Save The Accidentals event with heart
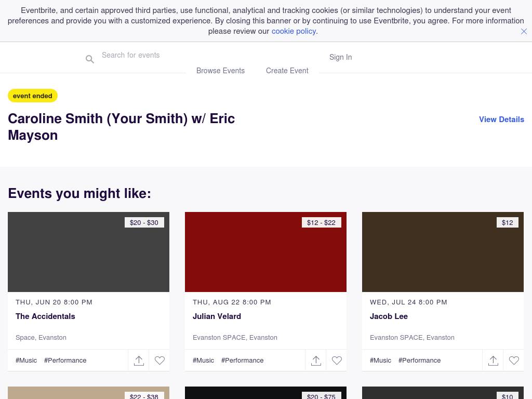This screenshot has height=399, width=532. click(x=159, y=361)
